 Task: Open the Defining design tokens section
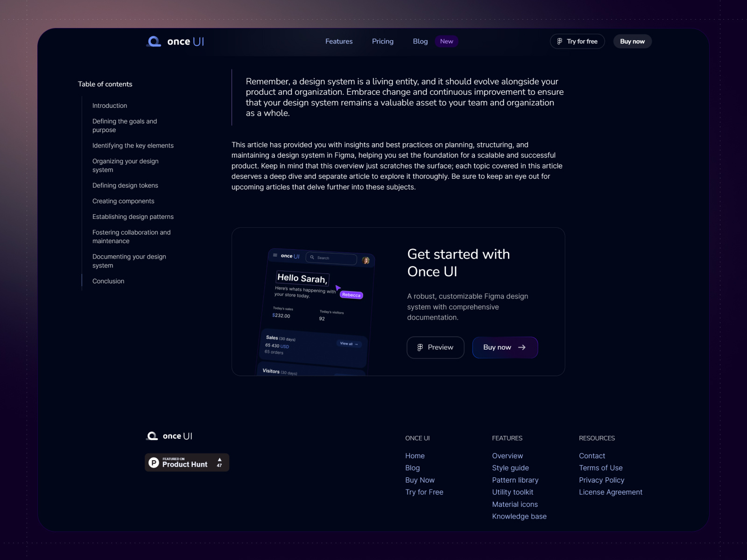coord(125,185)
